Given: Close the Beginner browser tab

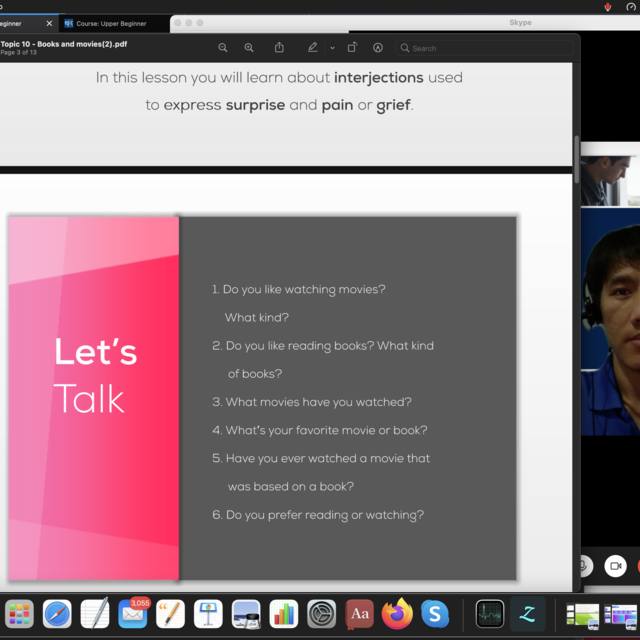Looking at the screenshot, I should pyautogui.click(x=49, y=23).
